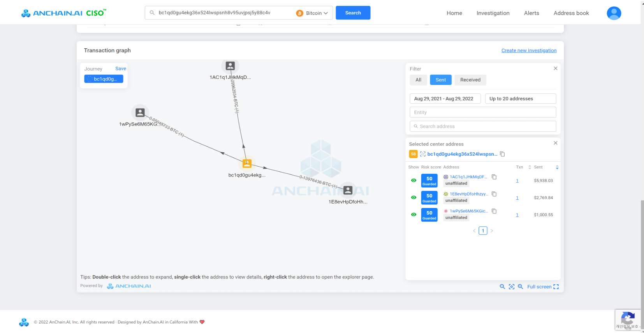Center the transaction graph view

tap(512, 287)
